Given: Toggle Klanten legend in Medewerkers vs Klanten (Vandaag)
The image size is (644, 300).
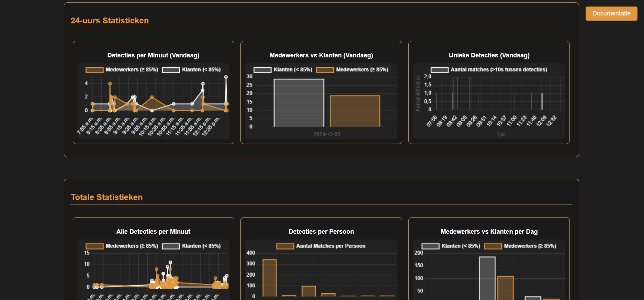Looking at the screenshot, I should [x=283, y=70].
